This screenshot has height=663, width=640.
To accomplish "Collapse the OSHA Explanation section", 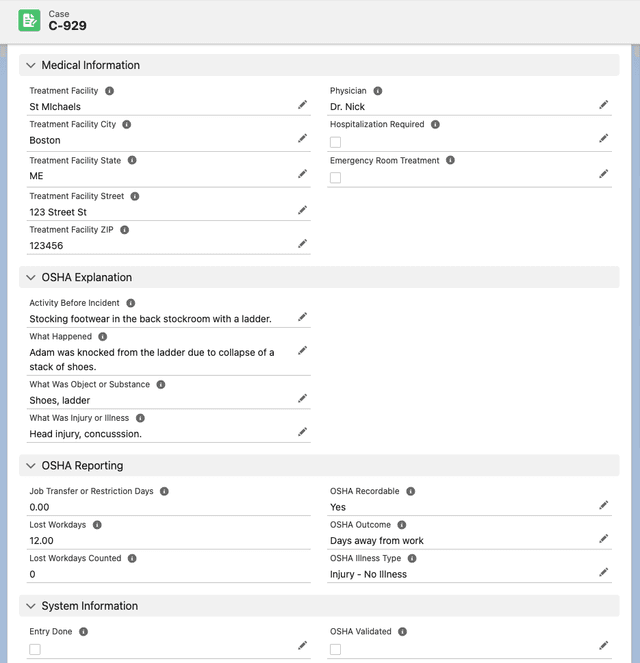I will point(31,278).
